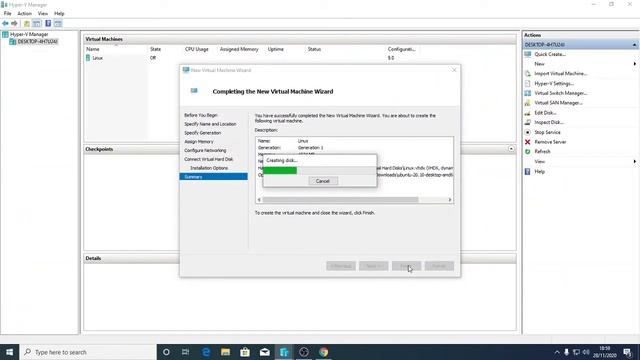This screenshot has height=360, width=640.
Task: Select Specify Name and Location wizard step
Action: 210,124
